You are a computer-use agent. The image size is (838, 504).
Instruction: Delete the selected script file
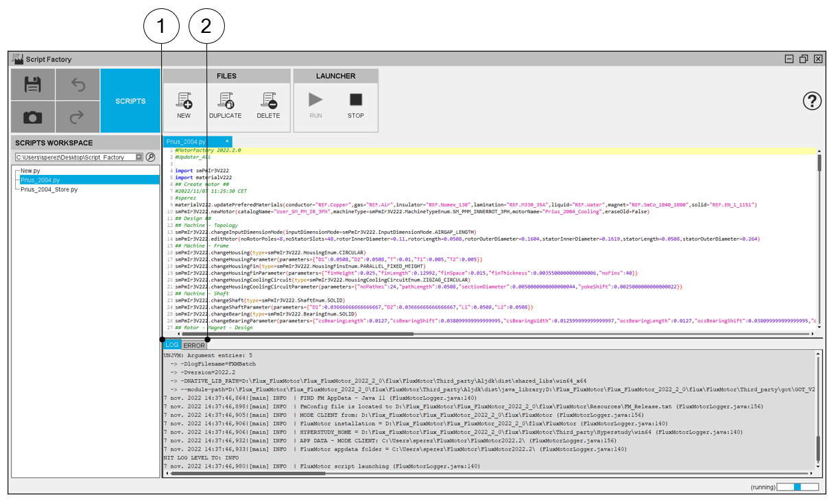[268, 105]
